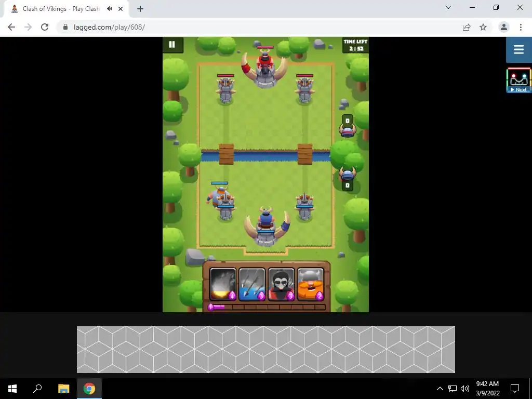Click the player score helmet icon

(x=348, y=174)
